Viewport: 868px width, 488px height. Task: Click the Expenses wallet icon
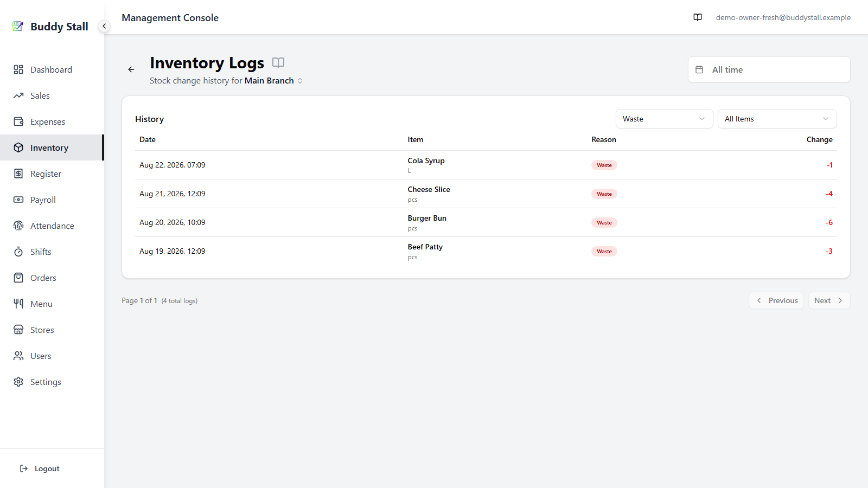[18, 121]
